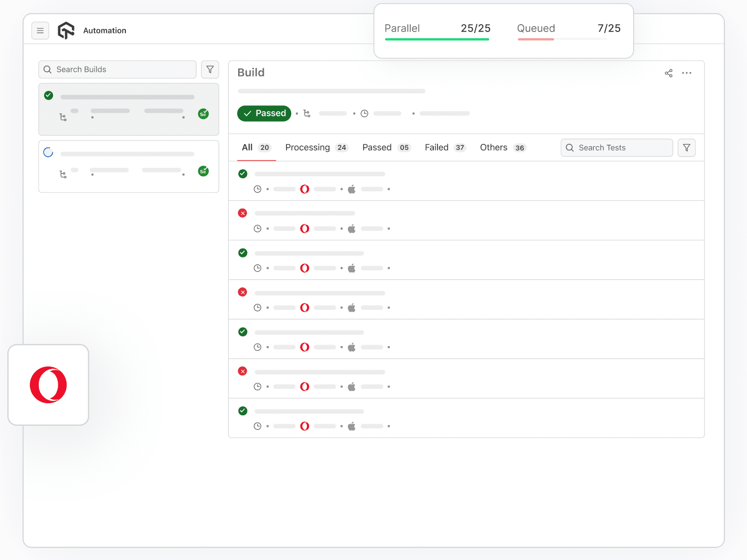
Task: Click the Opera icon in the first test row
Action: pyautogui.click(x=305, y=189)
